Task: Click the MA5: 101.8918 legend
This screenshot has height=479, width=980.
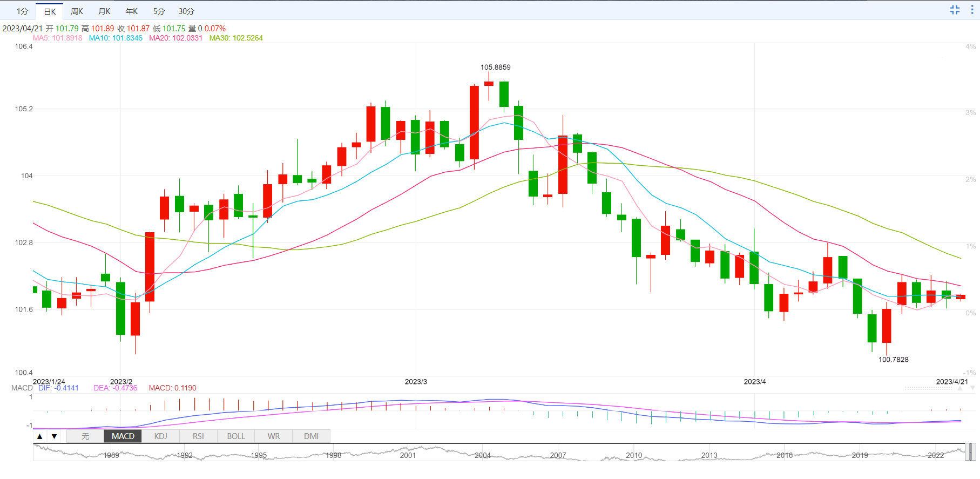Action: tap(57, 38)
